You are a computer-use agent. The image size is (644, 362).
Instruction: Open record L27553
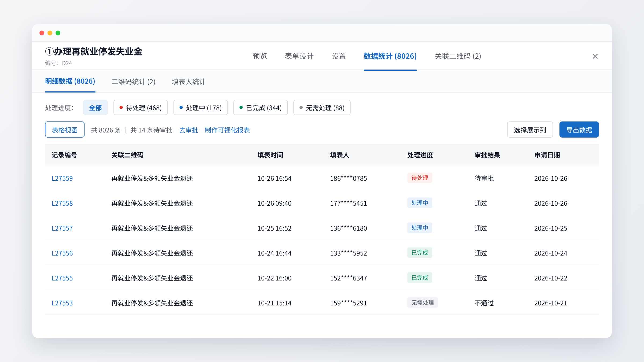pos(62,303)
